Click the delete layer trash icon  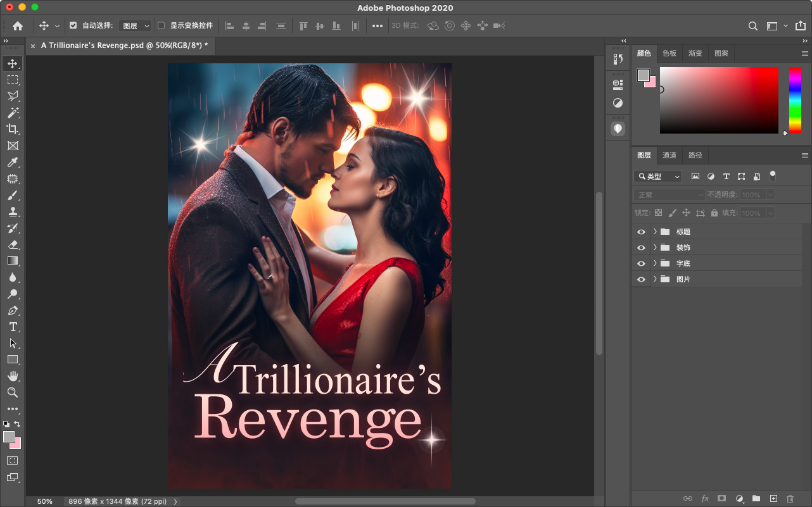coord(790,499)
